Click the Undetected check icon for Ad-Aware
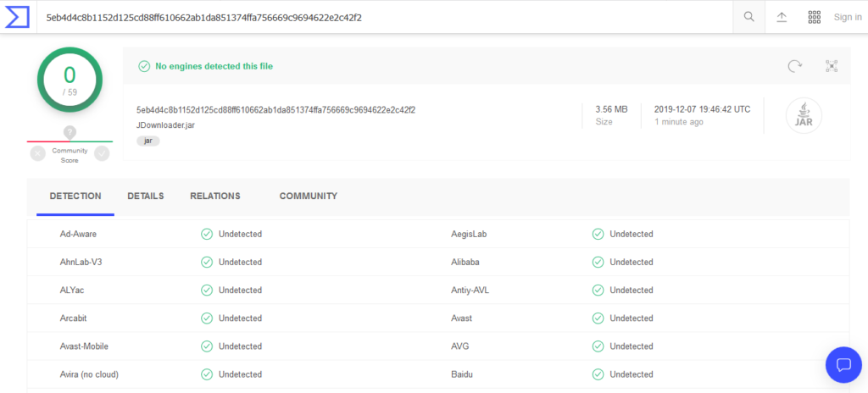868x393 pixels. tap(207, 234)
